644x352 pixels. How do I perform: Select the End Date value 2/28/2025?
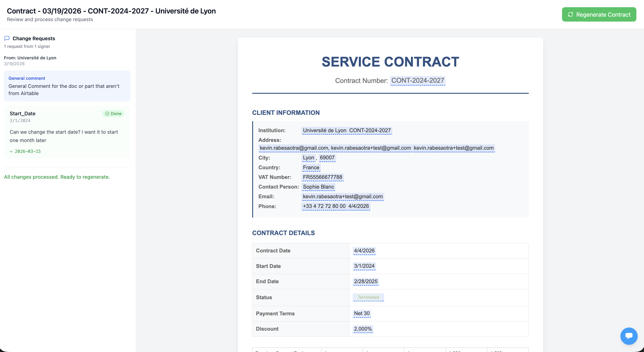(x=366, y=281)
